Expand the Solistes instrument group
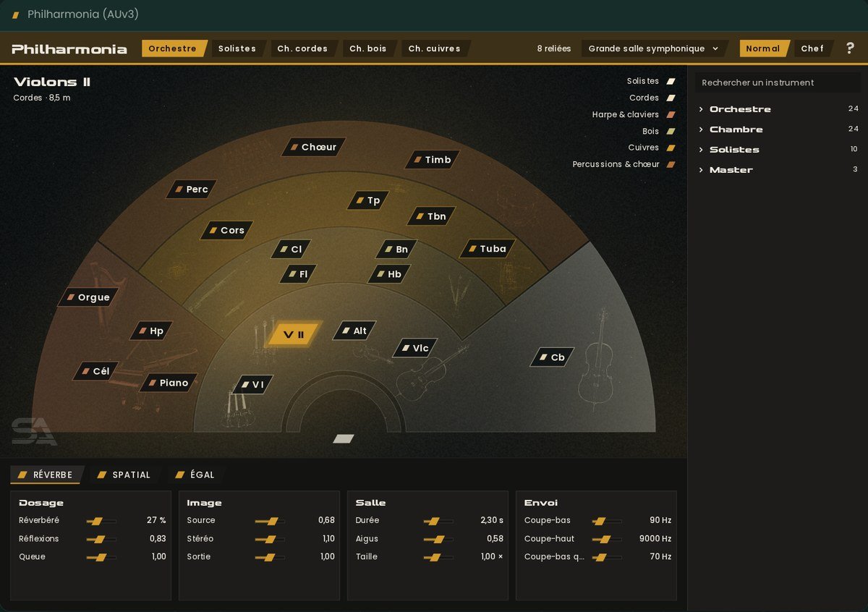Screen dimensions: 868x612 (x=778, y=150)
